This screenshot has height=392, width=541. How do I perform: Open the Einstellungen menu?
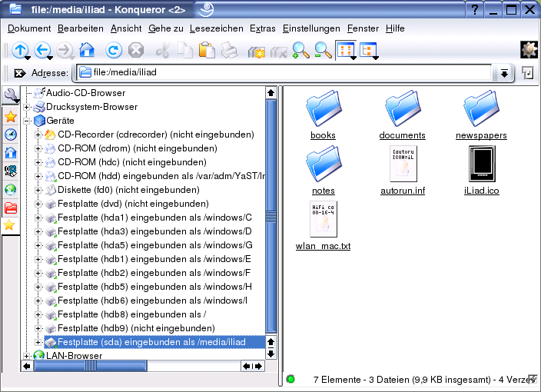click(x=311, y=28)
